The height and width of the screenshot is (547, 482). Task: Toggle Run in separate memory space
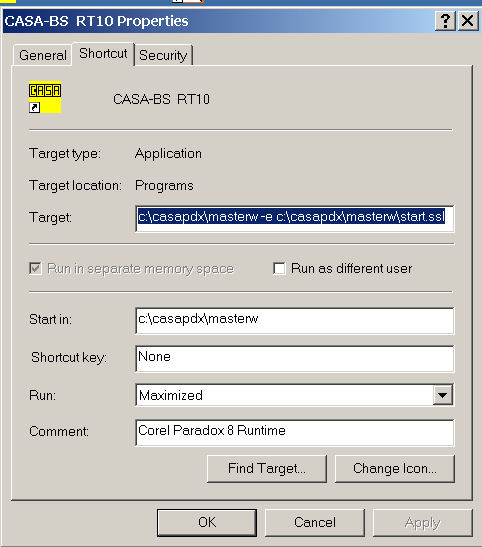35,269
